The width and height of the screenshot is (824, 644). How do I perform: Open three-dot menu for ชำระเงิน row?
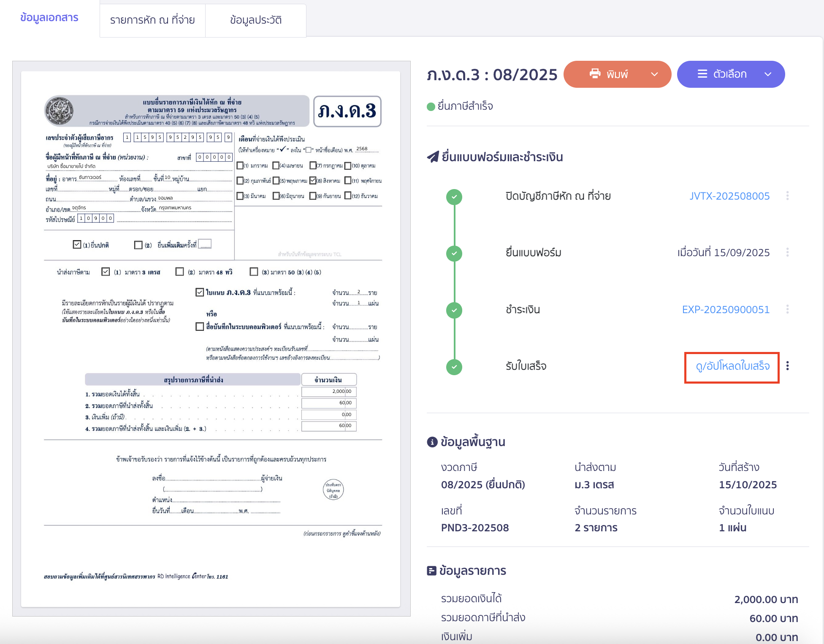pyautogui.click(x=787, y=309)
